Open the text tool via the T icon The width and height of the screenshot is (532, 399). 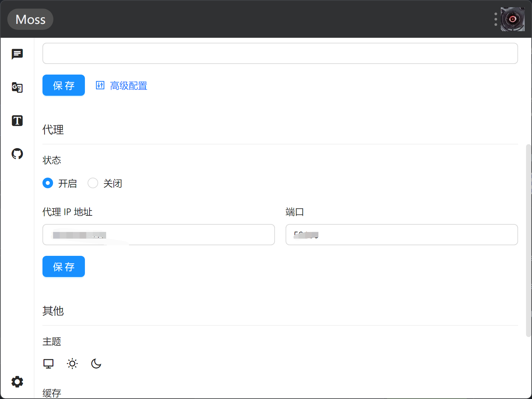click(x=17, y=121)
